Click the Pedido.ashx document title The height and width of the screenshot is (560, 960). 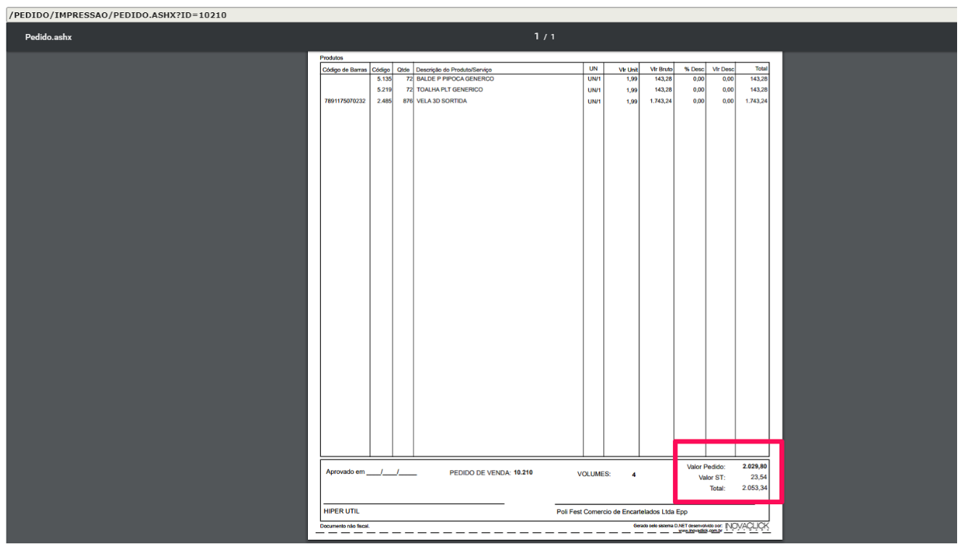49,37
